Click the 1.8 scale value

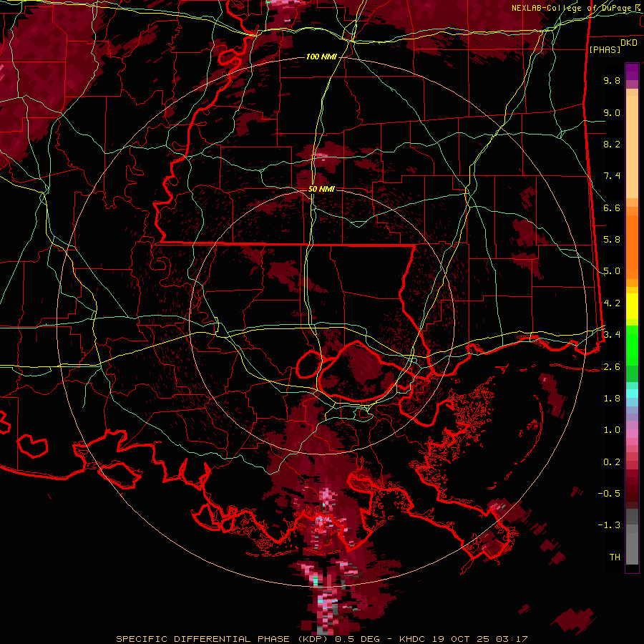point(612,399)
